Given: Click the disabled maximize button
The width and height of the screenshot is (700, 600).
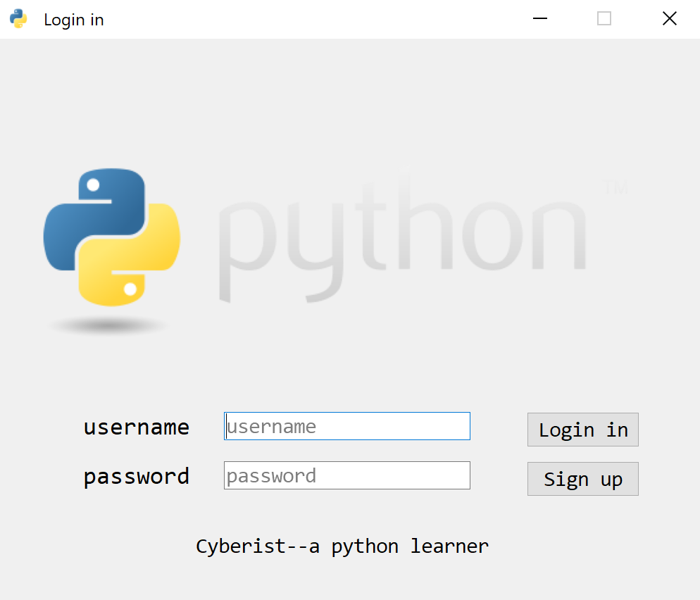Looking at the screenshot, I should click(604, 19).
